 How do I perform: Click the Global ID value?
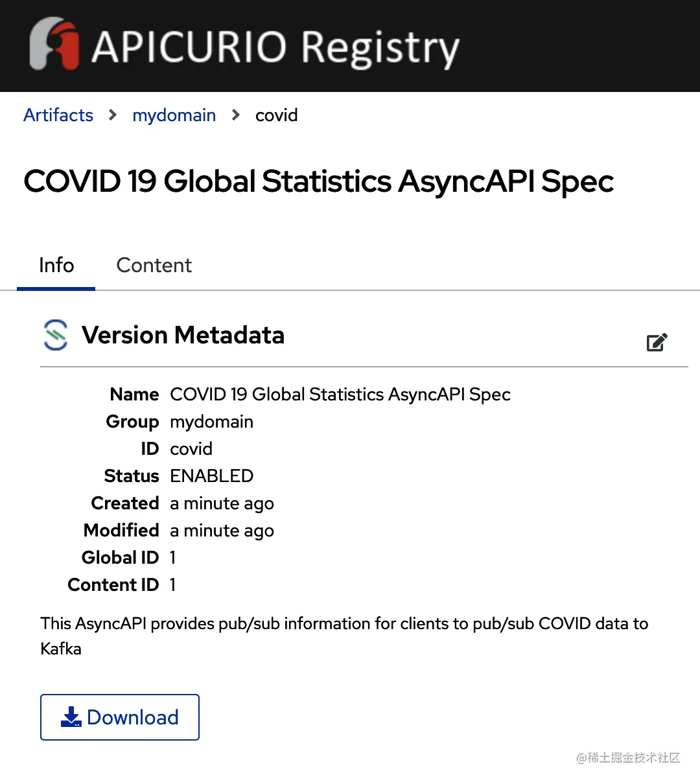[x=172, y=557]
